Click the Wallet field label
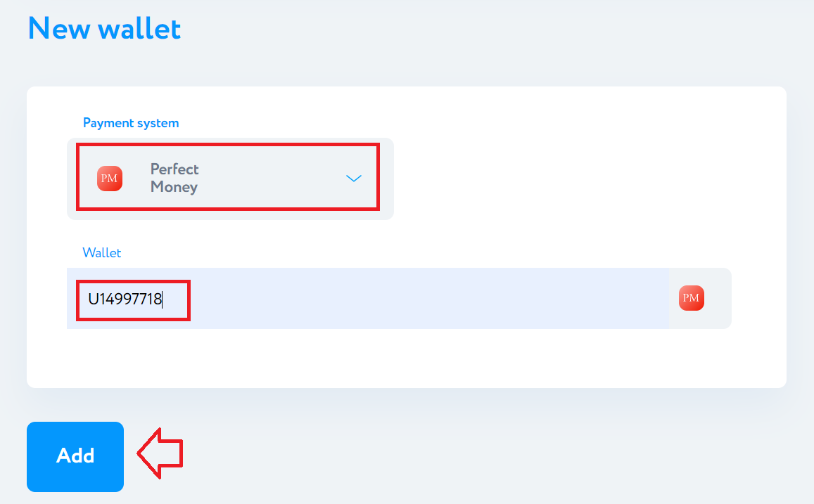 coord(102,252)
